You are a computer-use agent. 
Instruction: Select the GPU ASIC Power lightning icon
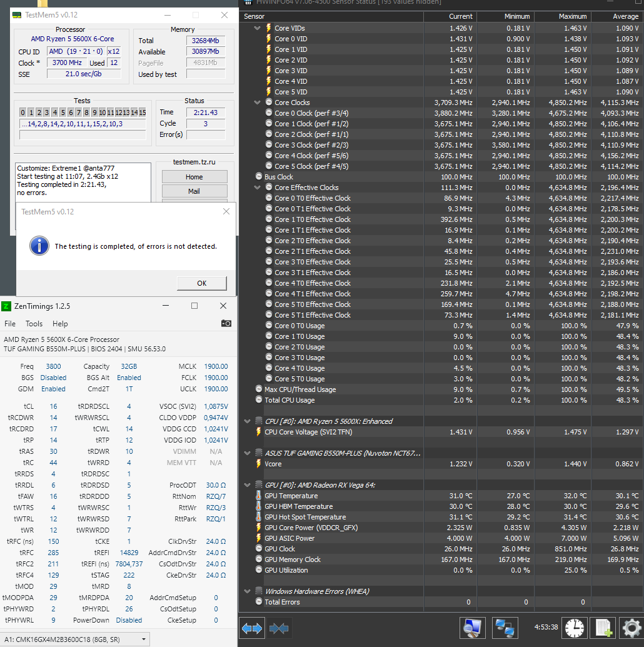(x=258, y=538)
